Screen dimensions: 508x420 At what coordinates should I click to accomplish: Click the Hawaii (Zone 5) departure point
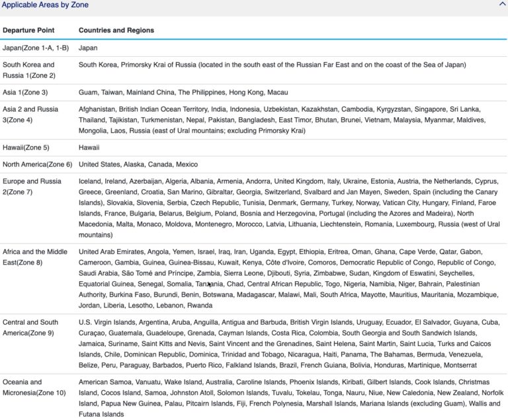point(26,148)
